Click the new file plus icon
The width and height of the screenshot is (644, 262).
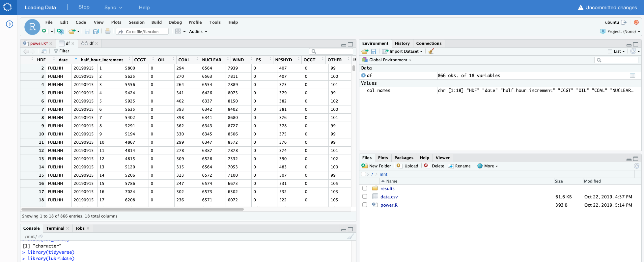pos(44,31)
